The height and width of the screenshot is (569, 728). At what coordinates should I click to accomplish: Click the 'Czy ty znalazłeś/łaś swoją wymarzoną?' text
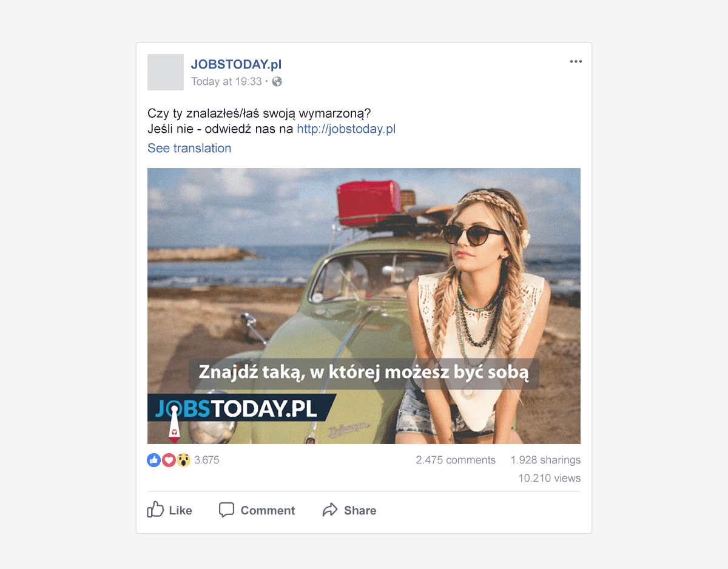point(259,113)
